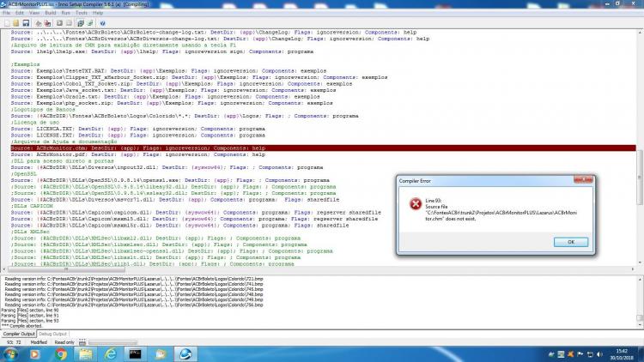Open the Tools menu
The width and height of the screenshot is (644, 362).
pos(82,13)
